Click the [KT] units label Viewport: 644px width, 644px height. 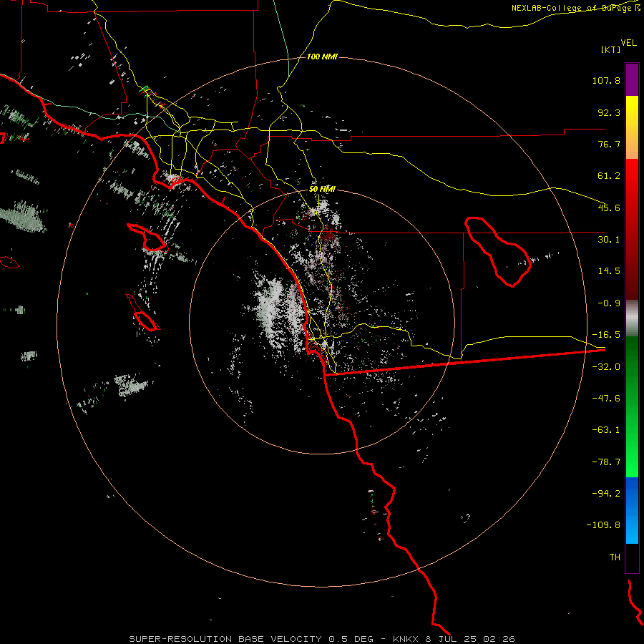coord(611,49)
